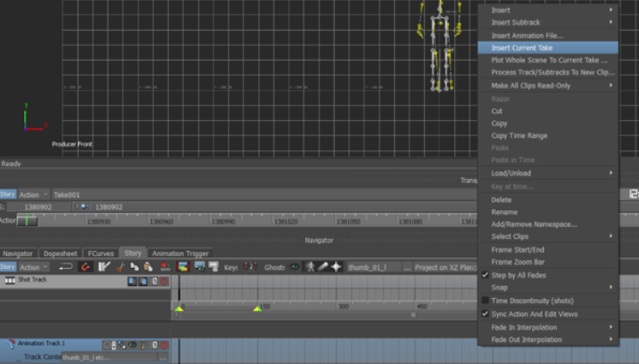This screenshot has width=639, height=364.
Task: Switch to the Animation Trigger tab
Action: tap(180, 254)
